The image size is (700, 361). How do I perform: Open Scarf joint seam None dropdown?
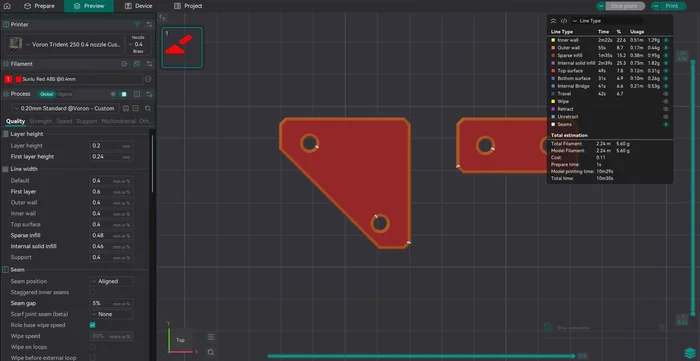111,314
